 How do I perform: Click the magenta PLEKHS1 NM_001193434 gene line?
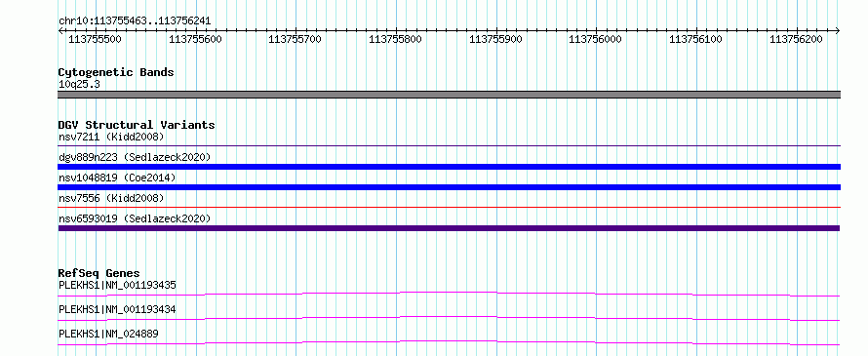(449, 318)
